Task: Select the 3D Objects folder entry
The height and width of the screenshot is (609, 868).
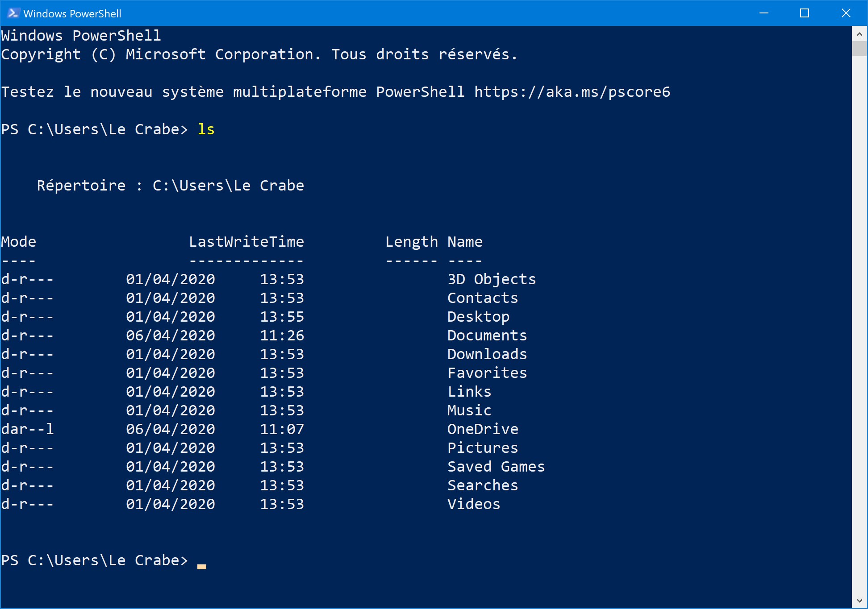Action: (491, 279)
